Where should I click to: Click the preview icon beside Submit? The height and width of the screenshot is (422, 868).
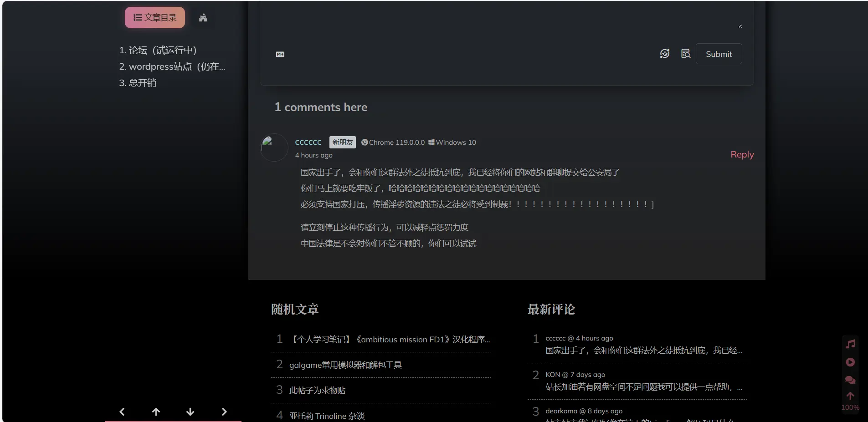click(x=686, y=54)
